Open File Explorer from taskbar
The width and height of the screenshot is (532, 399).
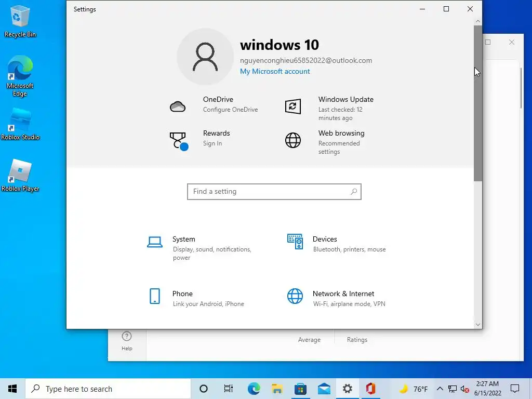277,389
